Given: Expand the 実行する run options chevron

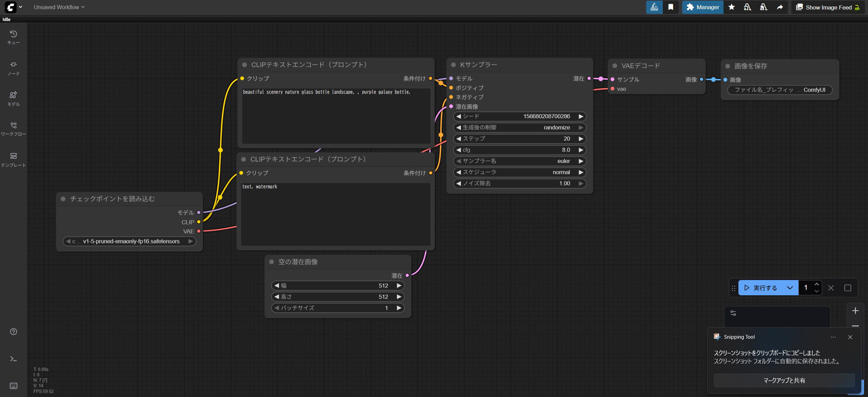Looking at the screenshot, I should pos(790,288).
